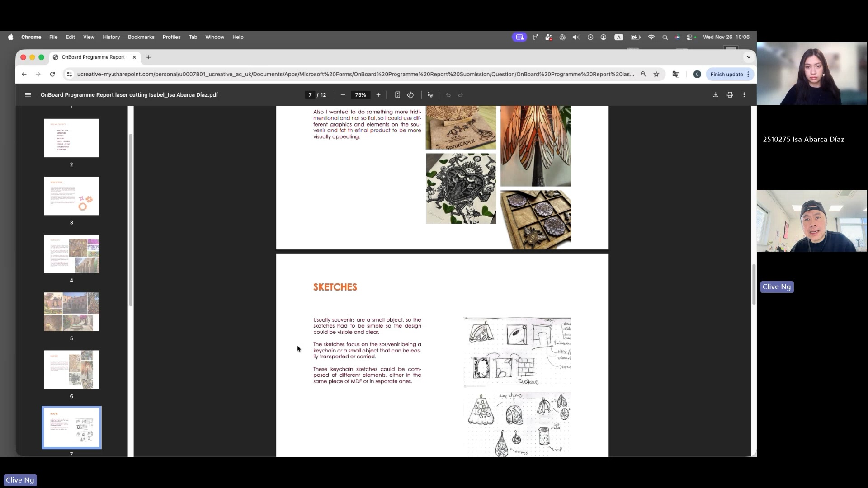The height and width of the screenshot is (488, 868).
Task: Click the PDF zoom out button
Action: pos(343,95)
